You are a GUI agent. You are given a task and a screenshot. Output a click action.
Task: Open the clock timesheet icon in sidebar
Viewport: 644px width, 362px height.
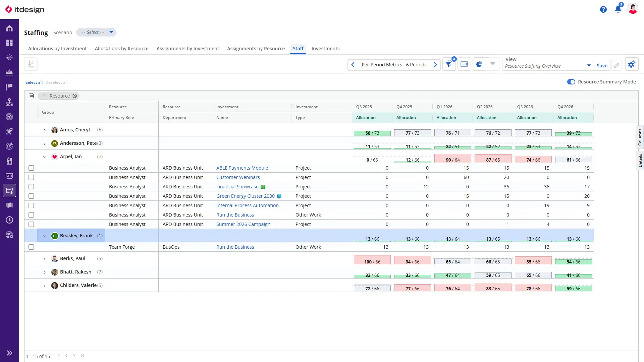coord(9,220)
